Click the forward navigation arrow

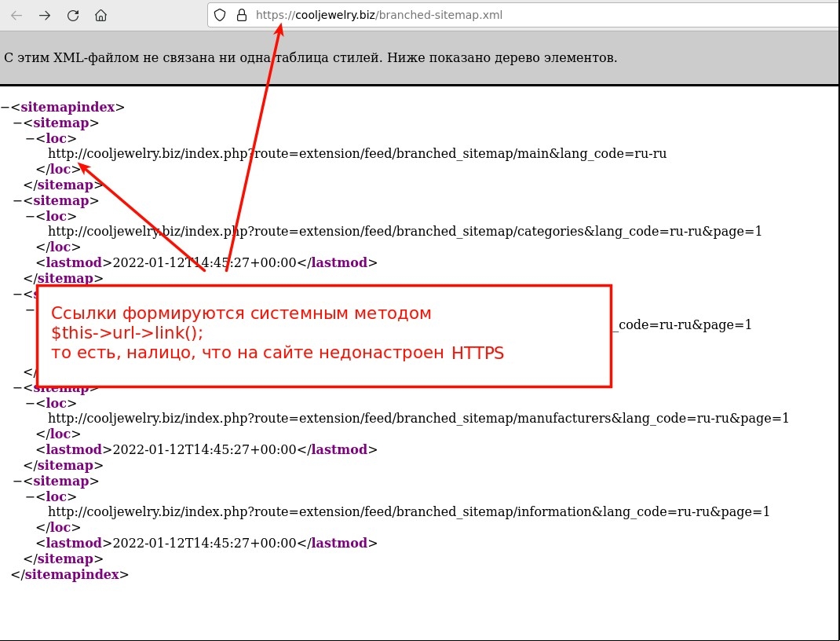(45, 15)
